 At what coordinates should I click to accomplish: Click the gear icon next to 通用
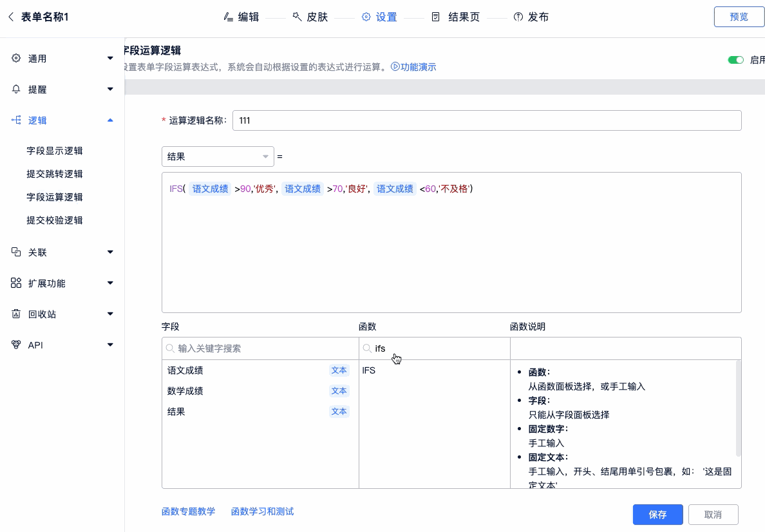[x=16, y=59]
